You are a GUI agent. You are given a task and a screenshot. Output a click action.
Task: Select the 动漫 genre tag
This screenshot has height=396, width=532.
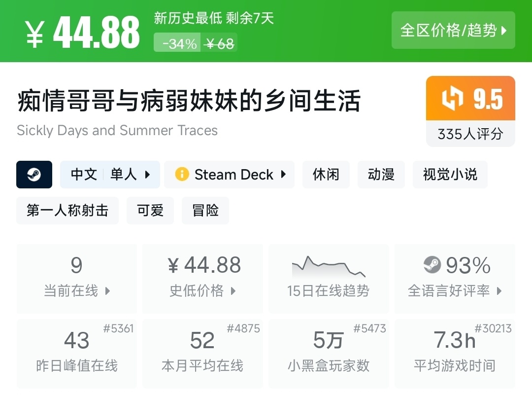click(381, 175)
